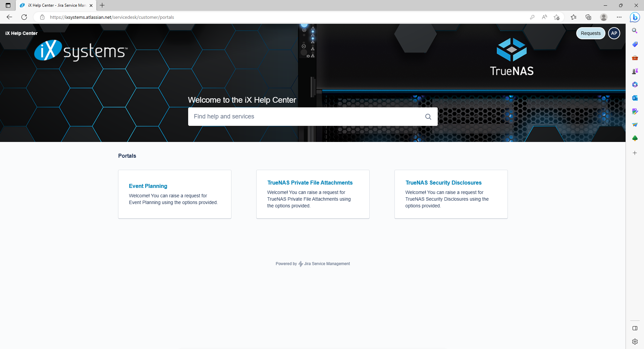Open the sidebar Outlook icon

click(635, 98)
